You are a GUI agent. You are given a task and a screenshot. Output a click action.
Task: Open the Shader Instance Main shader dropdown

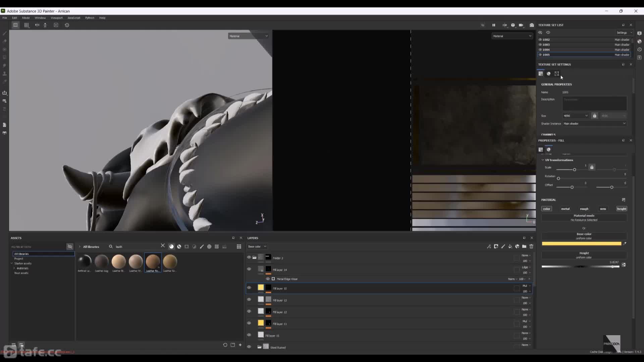pyautogui.click(x=594, y=124)
